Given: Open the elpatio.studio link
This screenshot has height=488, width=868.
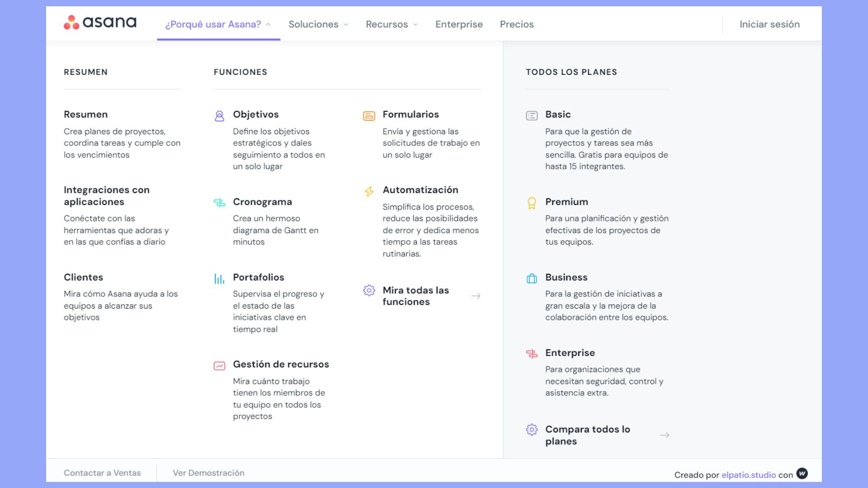Looking at the screenshot, I should [x=749, y=475].
